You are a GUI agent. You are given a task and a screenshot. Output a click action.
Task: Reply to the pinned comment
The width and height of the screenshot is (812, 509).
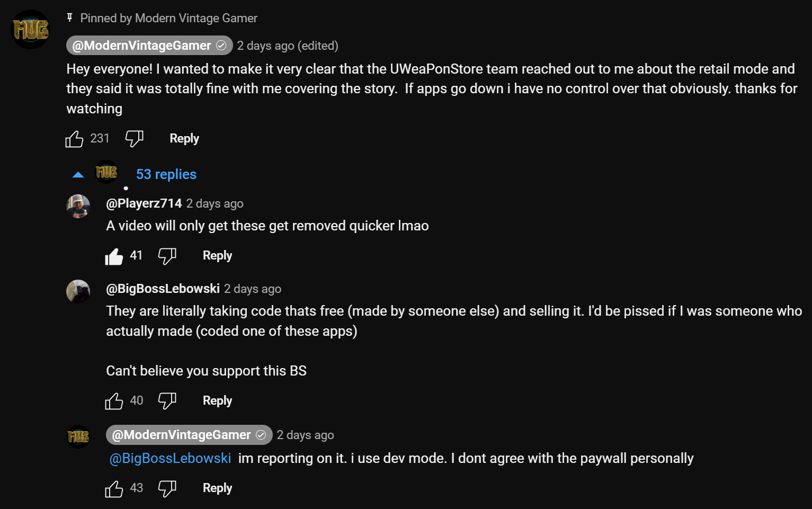(184, 139)
